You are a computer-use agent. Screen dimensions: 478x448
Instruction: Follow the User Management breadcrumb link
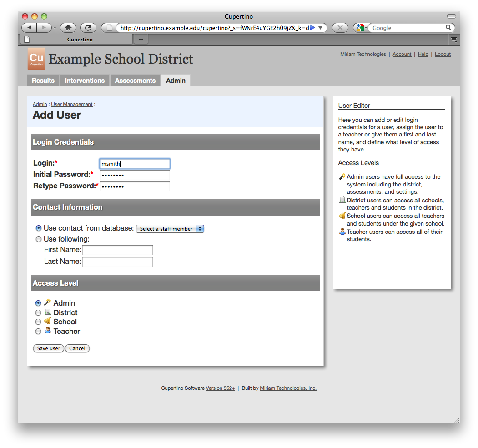72,105
